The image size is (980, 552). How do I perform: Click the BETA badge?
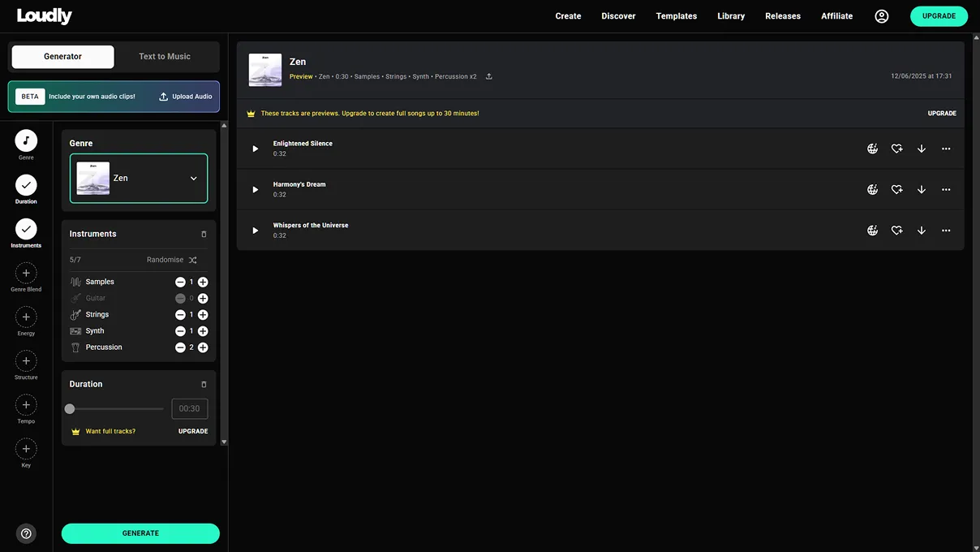30,97
